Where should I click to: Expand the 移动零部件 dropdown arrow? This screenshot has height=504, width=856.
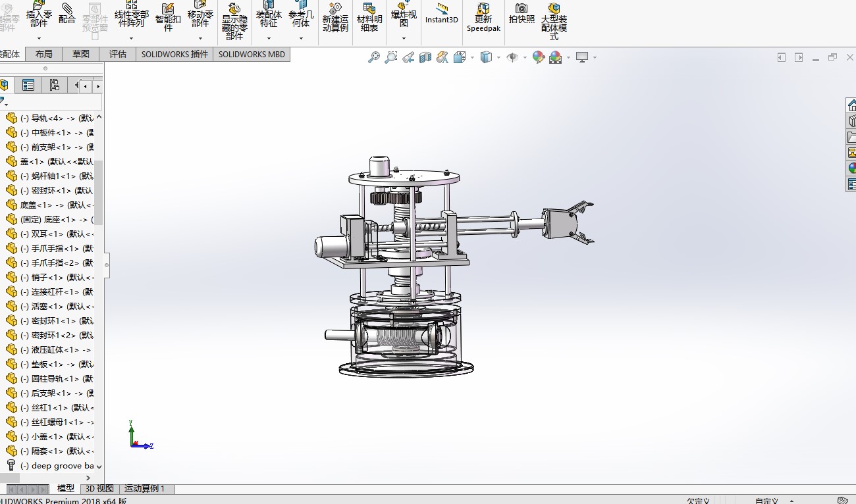point(200,39)
